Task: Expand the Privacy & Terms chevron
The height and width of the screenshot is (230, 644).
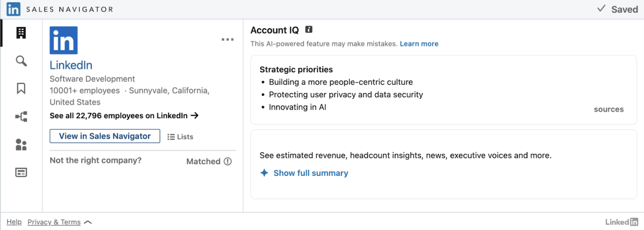Action: click(88, 222)
